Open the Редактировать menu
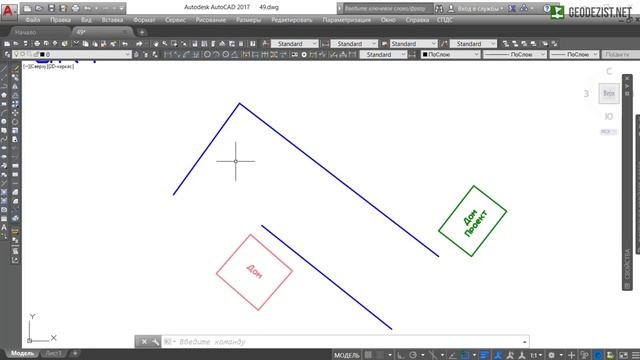 tap(292, 20)
